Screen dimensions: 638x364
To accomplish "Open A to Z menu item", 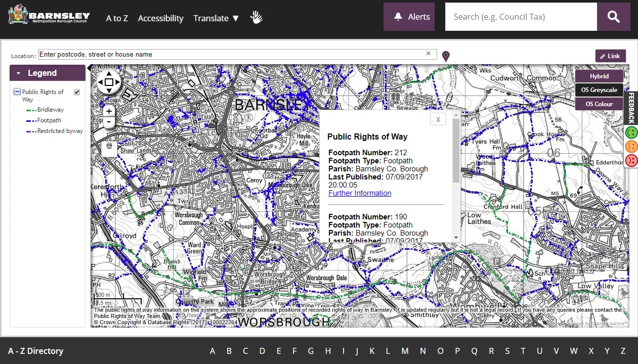I will coord(117,18).
